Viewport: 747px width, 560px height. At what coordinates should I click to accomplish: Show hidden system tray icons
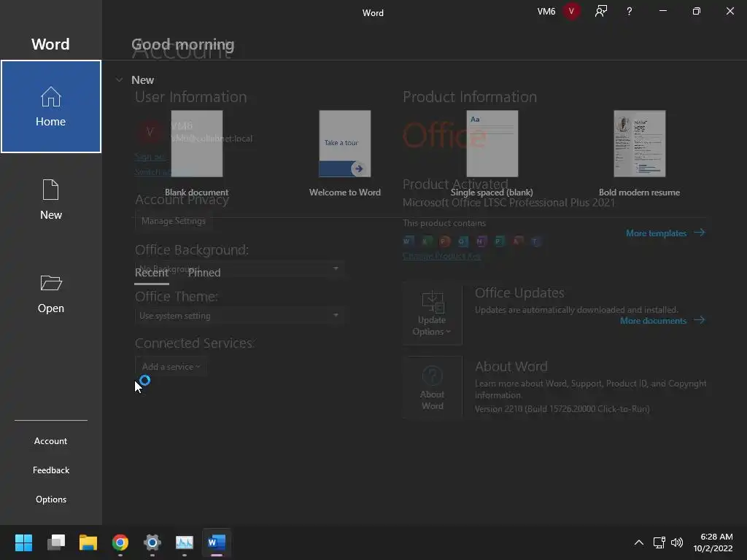639,542
